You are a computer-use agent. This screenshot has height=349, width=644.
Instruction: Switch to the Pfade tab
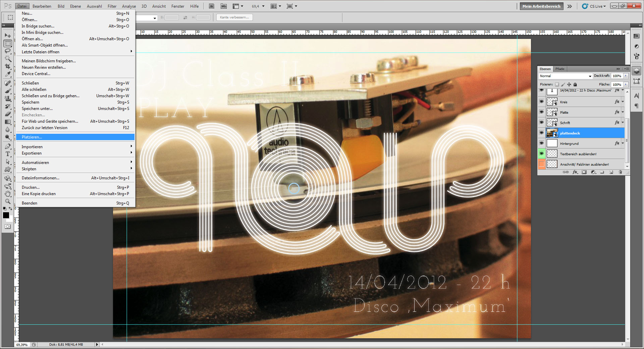(x=560, y=69)
